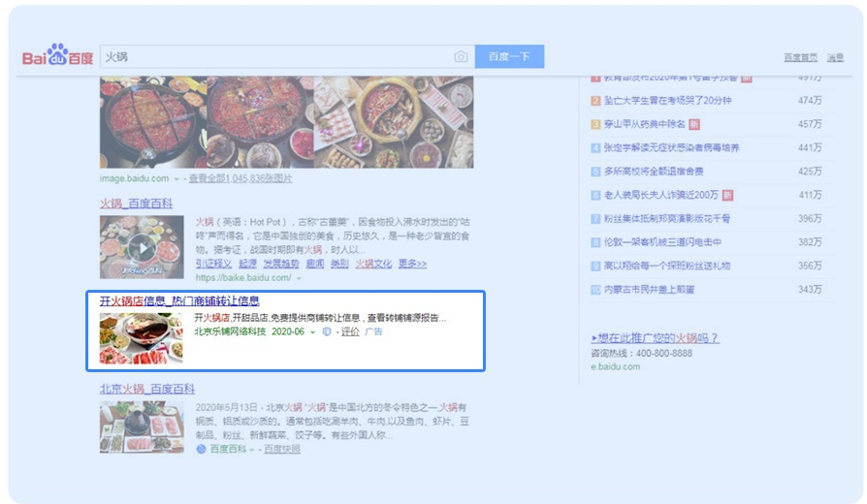Open 百度快照 cached link
This screenshot has height=504, width=867.
pyautogui.click(x=282, y=449)
